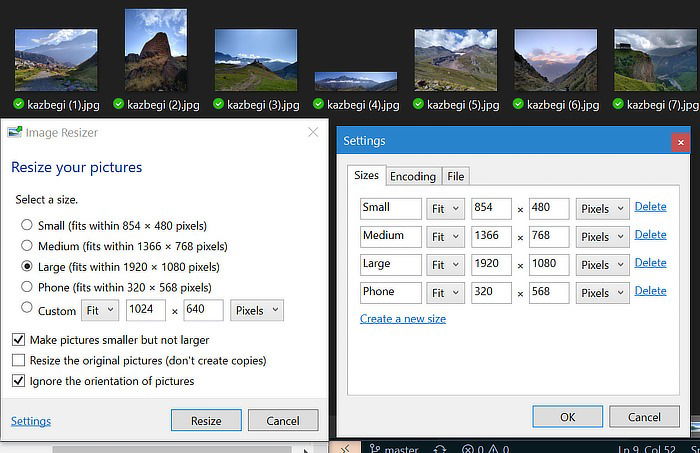Screen dimensions: 700x453
Task: Delete the Phone size preset
Action: point(650,291)
